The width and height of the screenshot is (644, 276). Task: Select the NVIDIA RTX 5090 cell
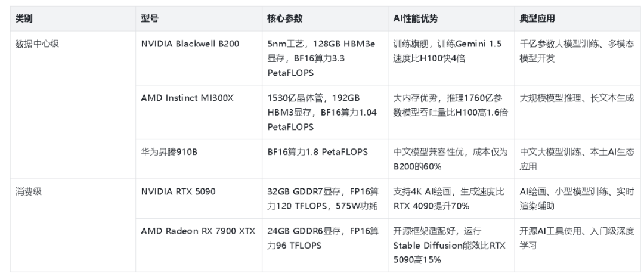coord(199,199)
